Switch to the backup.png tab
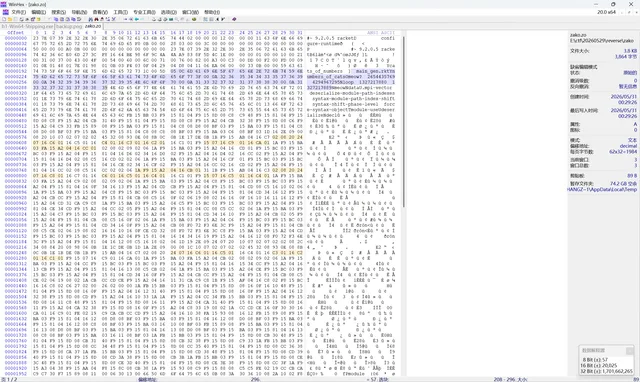Viewport: 640px width, 382px height. (x=69, y=26)
